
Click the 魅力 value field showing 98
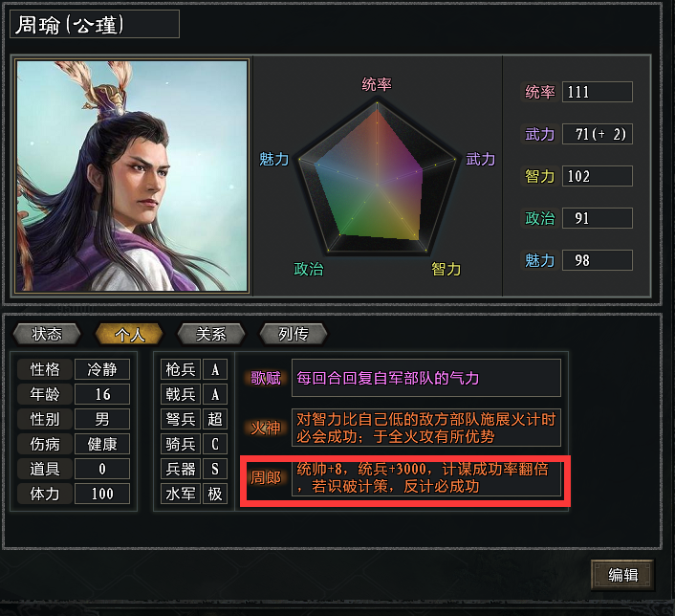point(598,260)
